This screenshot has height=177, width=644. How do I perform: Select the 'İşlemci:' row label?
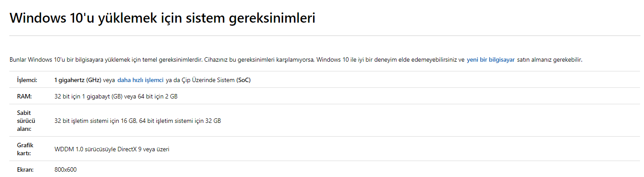(x=27, y=80)
